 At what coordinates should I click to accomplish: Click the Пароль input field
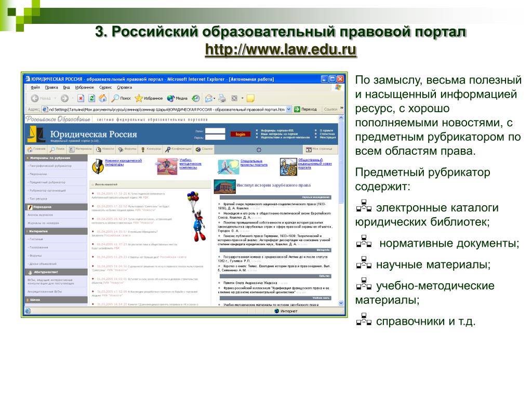point(215,137)
